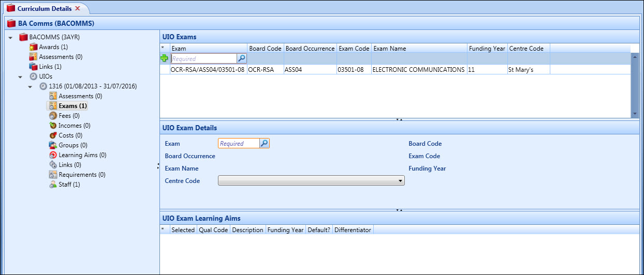Click the Exam field in UIO Exam Details
This screenshot has height=275, width=644.
pos(239,143)
